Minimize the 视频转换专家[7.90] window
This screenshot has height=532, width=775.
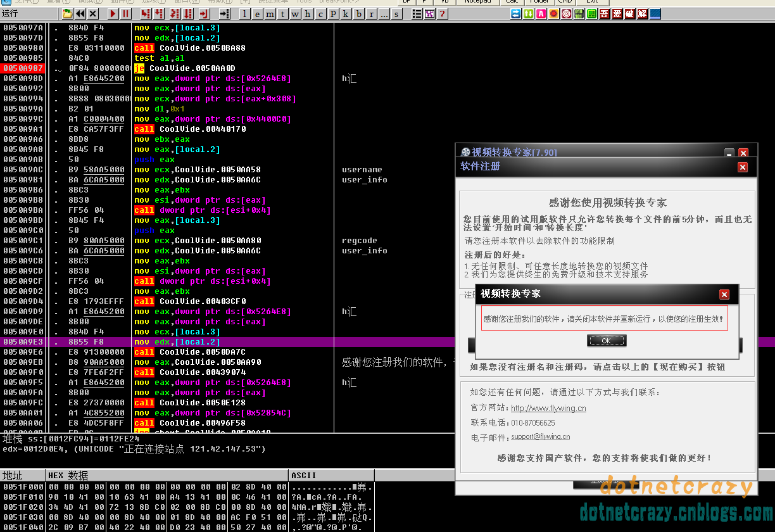[729, 153]
